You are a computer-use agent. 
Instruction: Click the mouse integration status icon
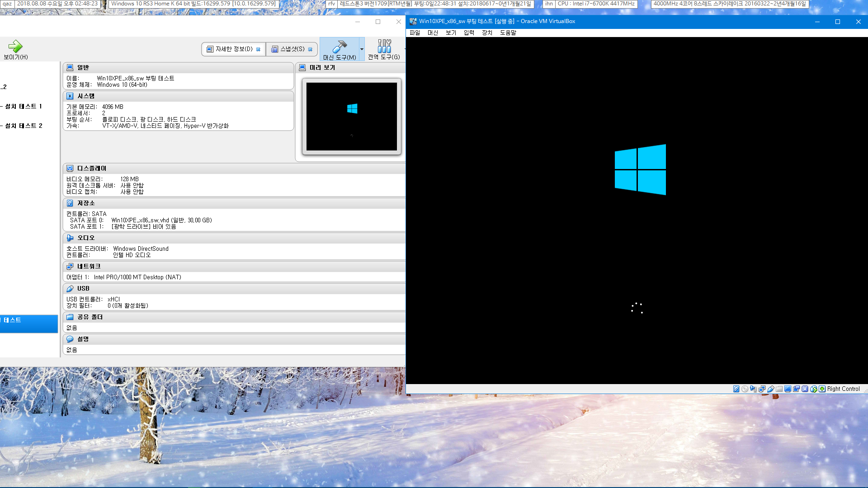click(x=813, y=389)
